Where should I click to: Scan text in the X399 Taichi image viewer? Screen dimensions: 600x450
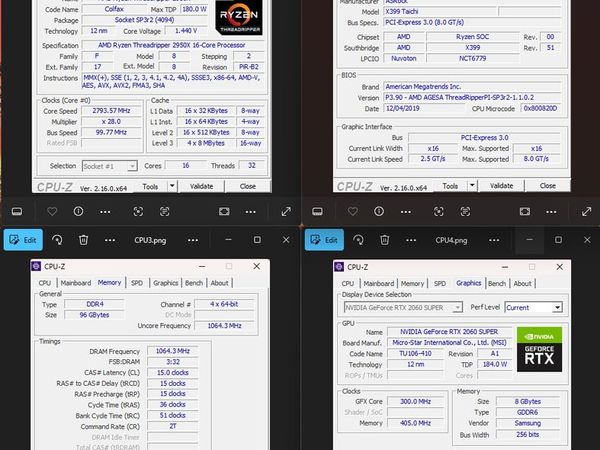(x=465, y=212)
